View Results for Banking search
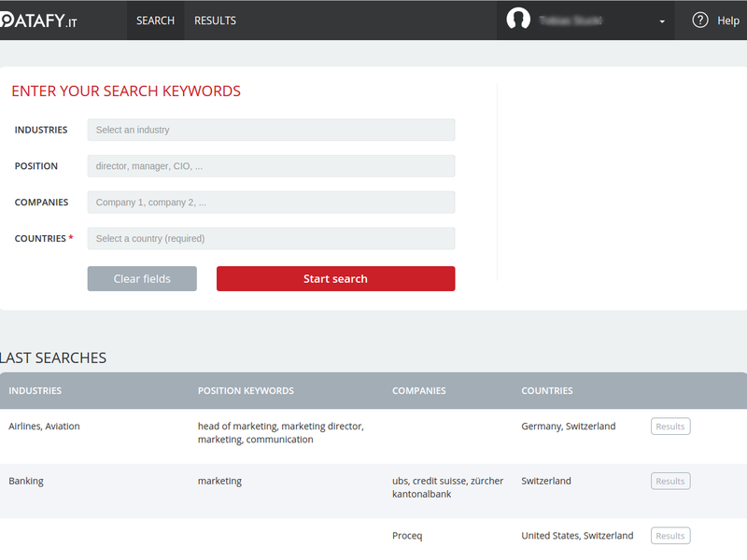 (670, 481)
